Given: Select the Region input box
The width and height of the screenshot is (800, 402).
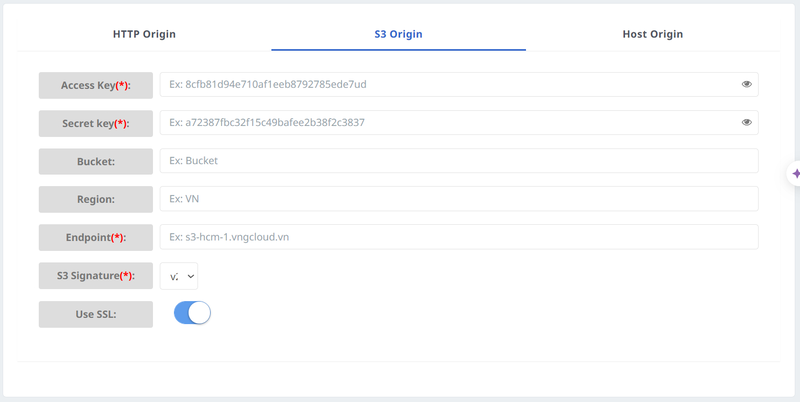Looking at the screenshot, I should (x=458, y=199).
